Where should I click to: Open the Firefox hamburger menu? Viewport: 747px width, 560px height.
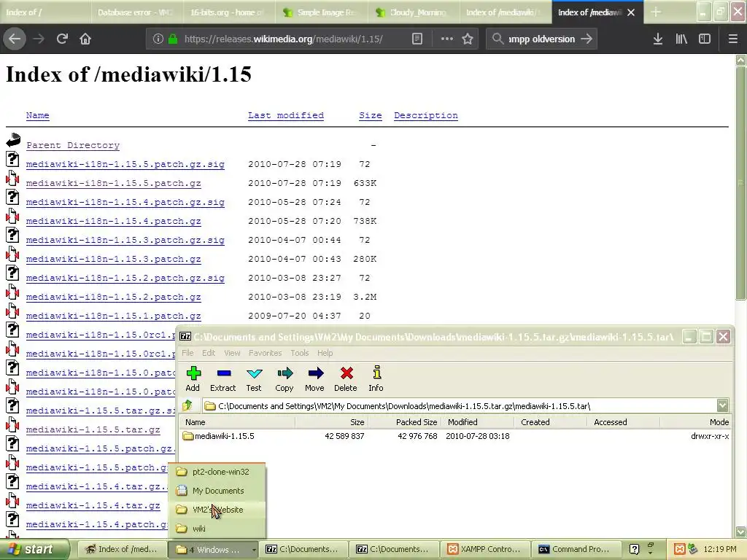[733, 39]
